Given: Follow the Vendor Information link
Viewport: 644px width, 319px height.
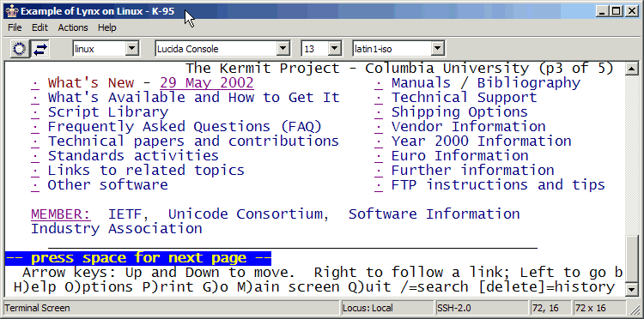Looking at the screenshot, I should 469,127.
